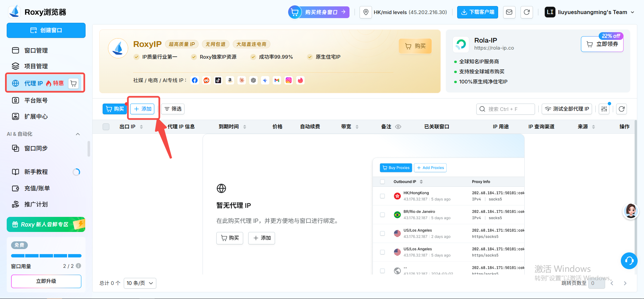644x299 pixels.
Task: Click the 搜索 Ctrl + F search field
Action: (505, 109)
